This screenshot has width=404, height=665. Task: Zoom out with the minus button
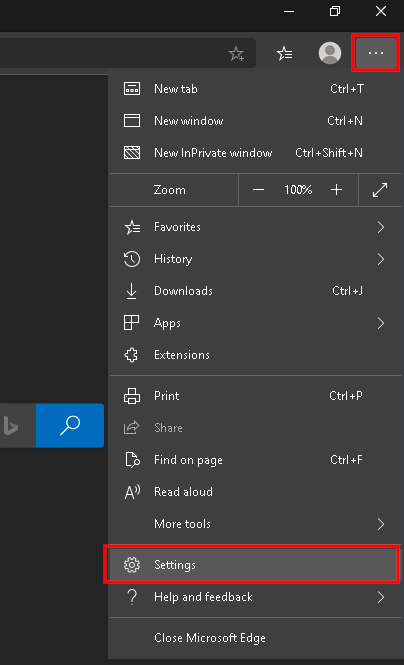coord(259,190)
